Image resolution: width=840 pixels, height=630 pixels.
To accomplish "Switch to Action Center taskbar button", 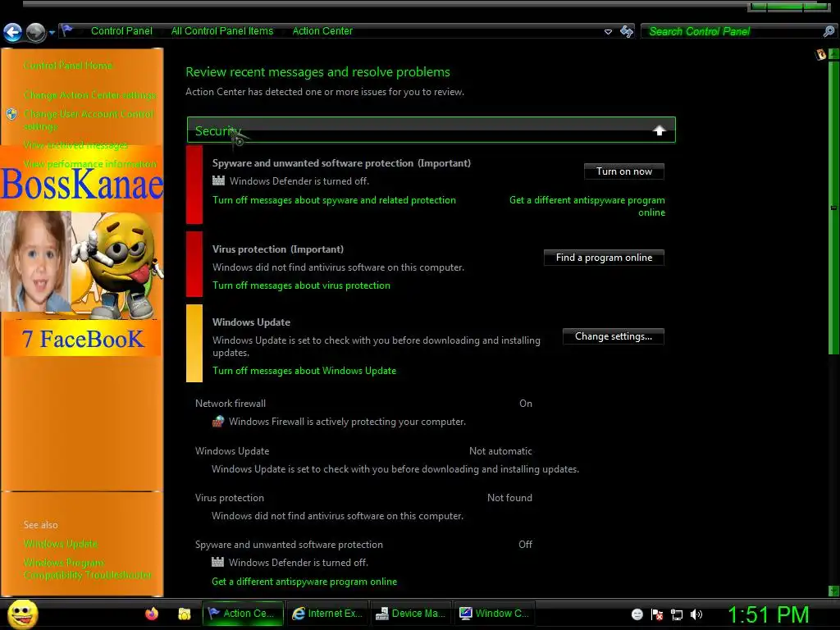I will click(x=243, y=614).
